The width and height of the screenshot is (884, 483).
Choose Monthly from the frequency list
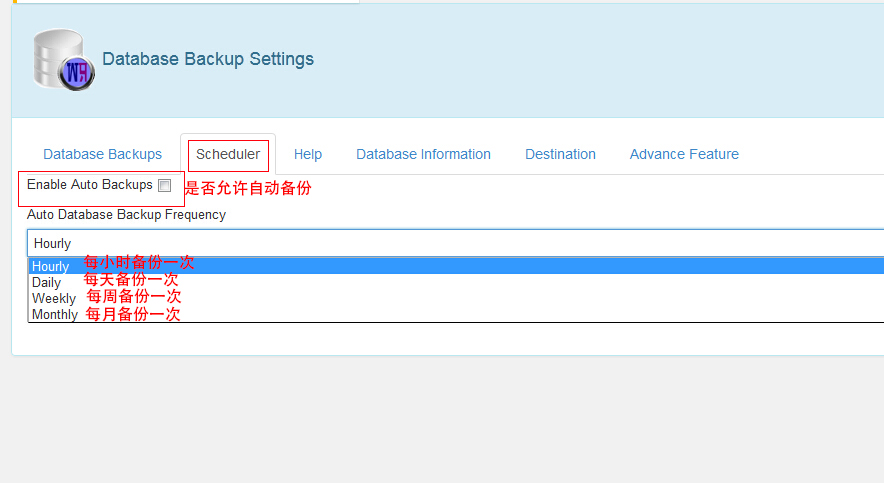point(54,314)
